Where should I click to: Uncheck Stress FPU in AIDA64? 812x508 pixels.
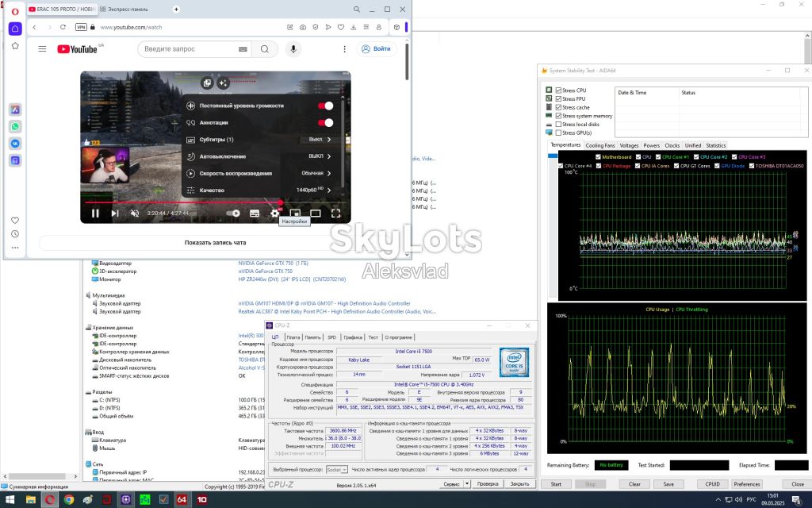pos(558,98)
